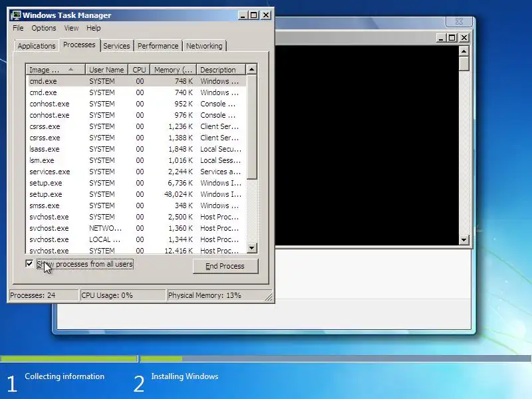532x399 pixels.
Task: Close the console window behind Task Manager
Action: pos(464,38)
